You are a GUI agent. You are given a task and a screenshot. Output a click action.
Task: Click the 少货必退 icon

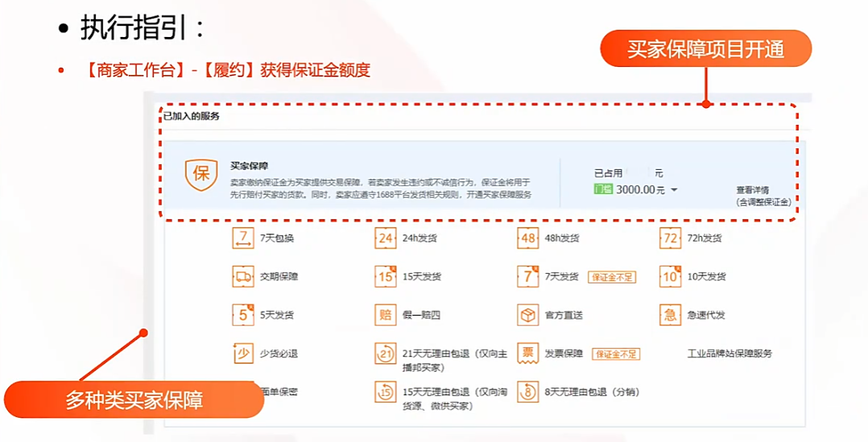(242, 353)
